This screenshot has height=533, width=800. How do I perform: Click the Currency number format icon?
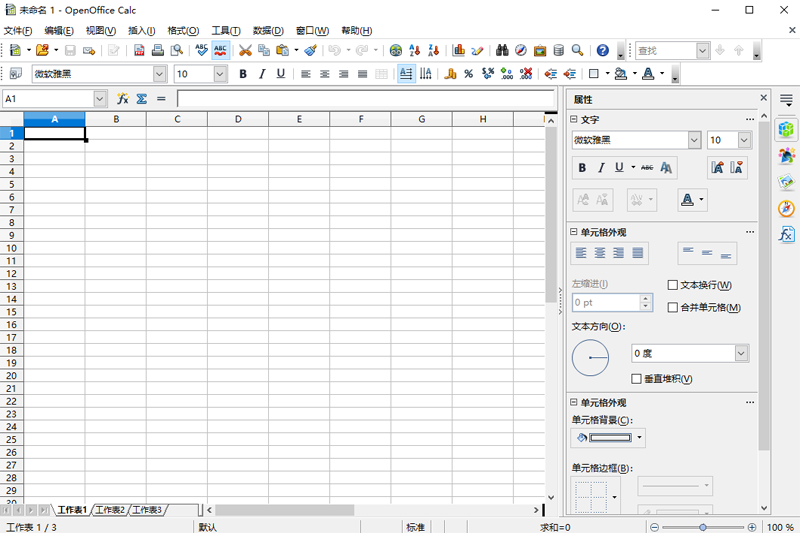(450, 74)
